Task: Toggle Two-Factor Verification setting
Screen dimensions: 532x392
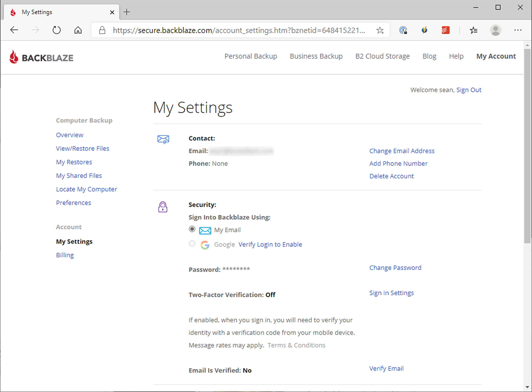Action: [x=392, y=293]
